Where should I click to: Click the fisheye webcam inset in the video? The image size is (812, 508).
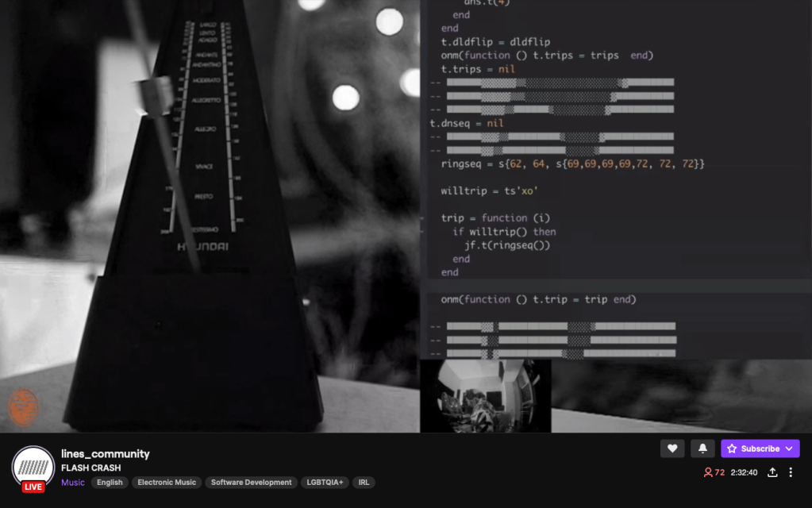point(485,396)
